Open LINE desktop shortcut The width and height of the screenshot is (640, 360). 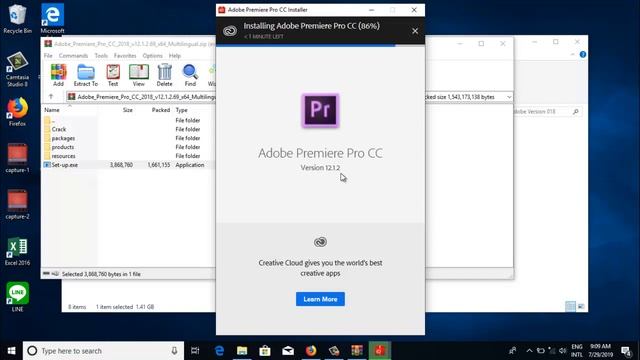17,297
